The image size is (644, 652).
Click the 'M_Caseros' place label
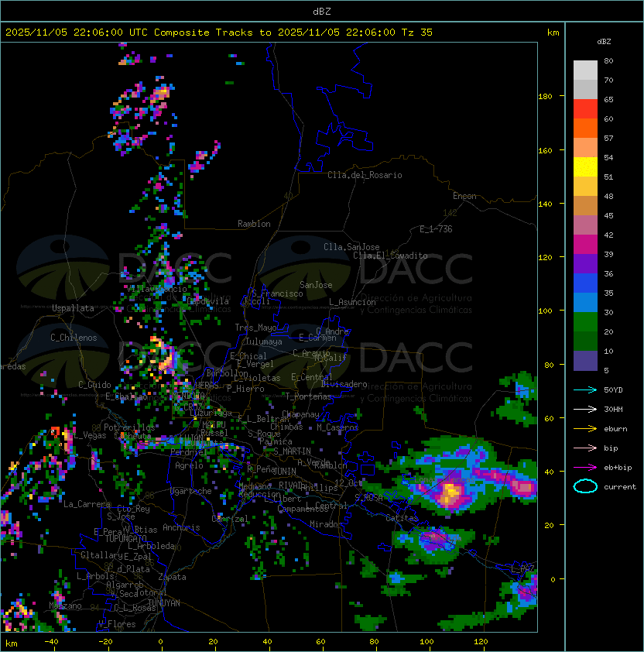[337, 427]
